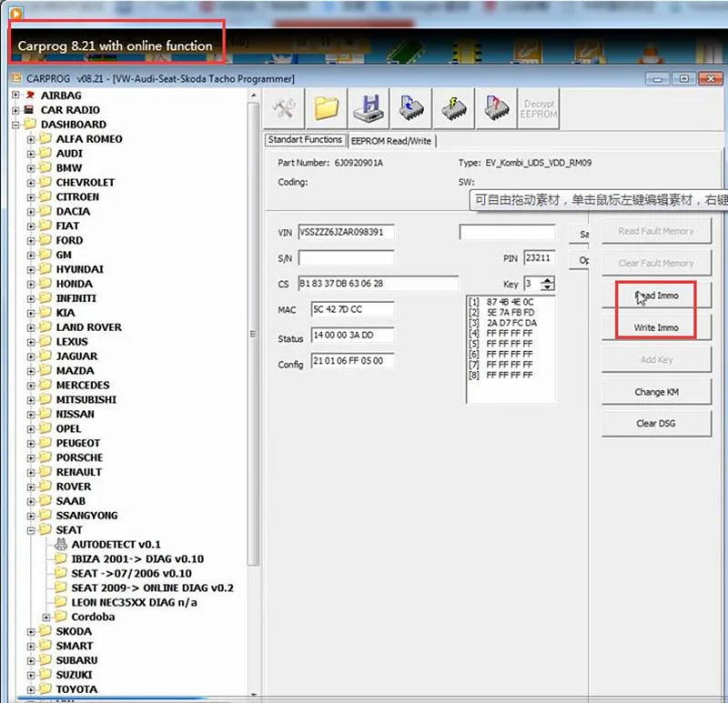Collapse the DASHBOARD tree node
The width and height of the screenshot is (728, 703).
pos(15,125)
